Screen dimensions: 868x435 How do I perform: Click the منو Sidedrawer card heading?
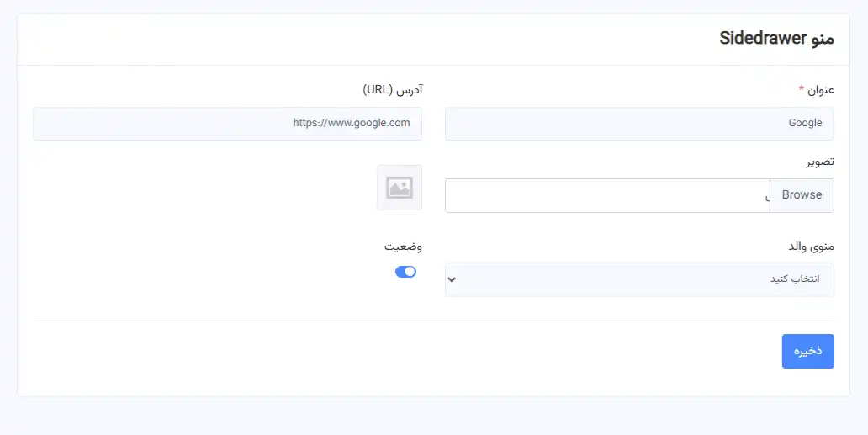point(777,39)
